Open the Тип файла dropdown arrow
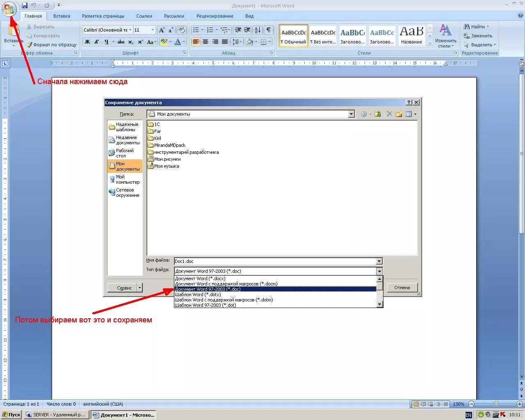 coord(379,271)
